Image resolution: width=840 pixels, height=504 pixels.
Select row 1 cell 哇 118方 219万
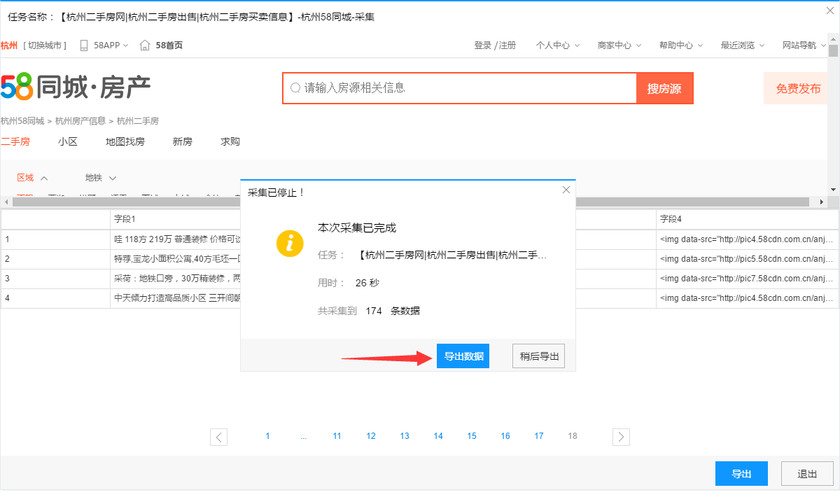click(x=176, y=239)
